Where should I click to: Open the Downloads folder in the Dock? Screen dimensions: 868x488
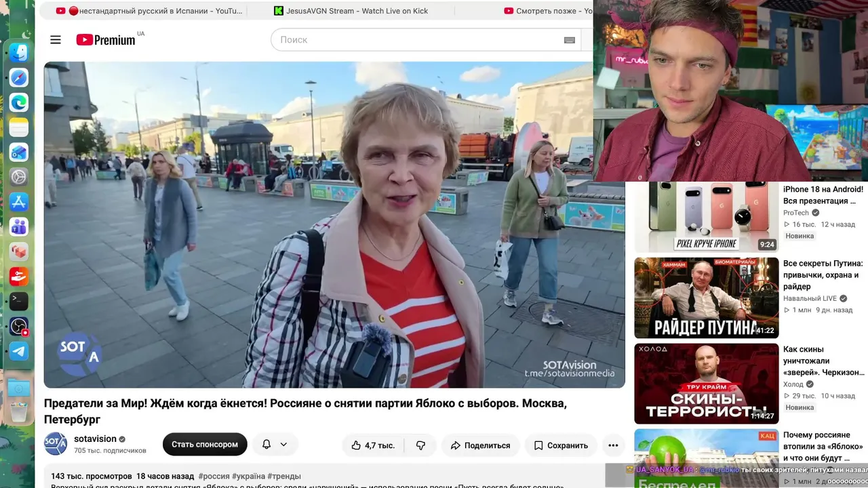[19, 388]
